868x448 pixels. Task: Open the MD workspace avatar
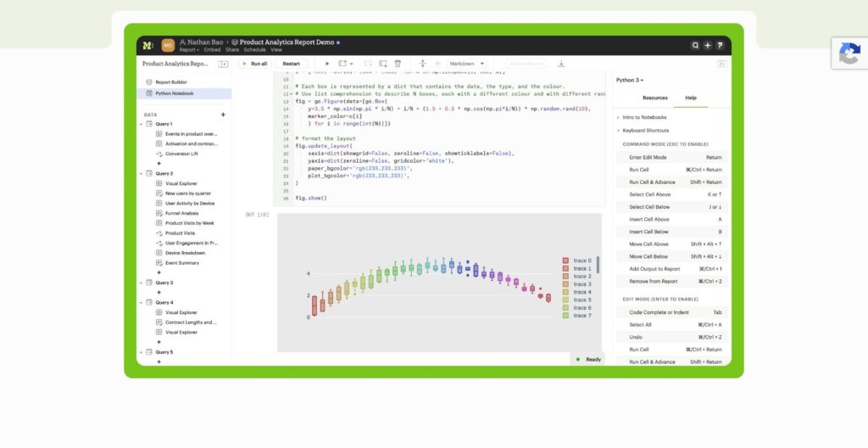click(168, 46)
